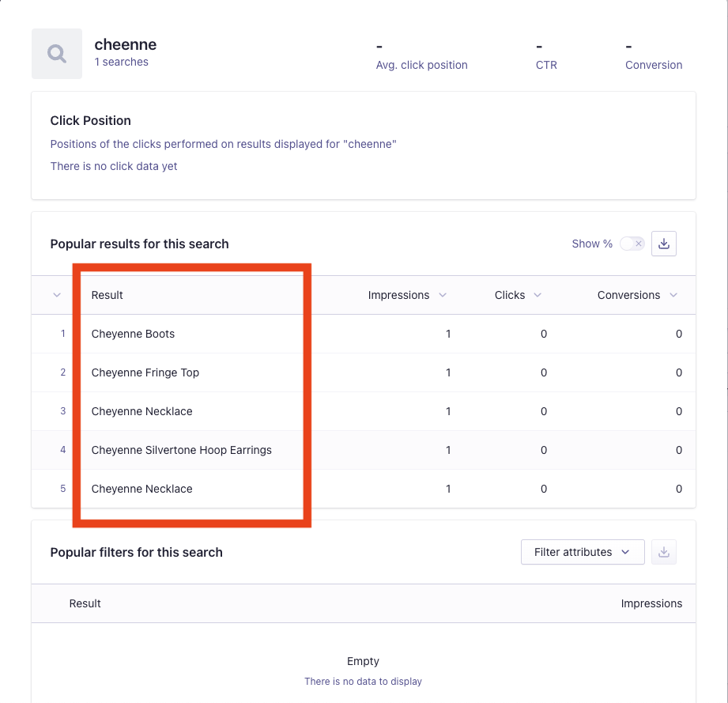Sort by Conversions column chevron
Image resolution: width=728 pixels, height=703 pixels.
coord(673,295)
